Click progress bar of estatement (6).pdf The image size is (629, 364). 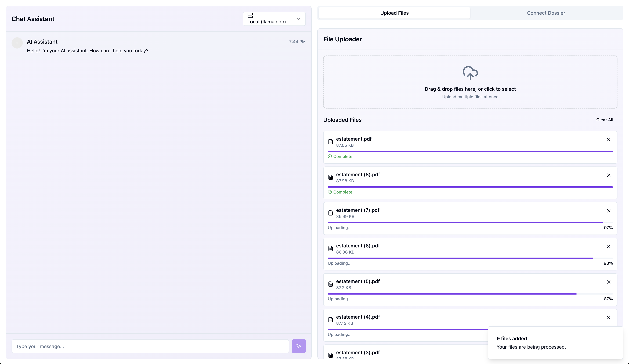470,258
